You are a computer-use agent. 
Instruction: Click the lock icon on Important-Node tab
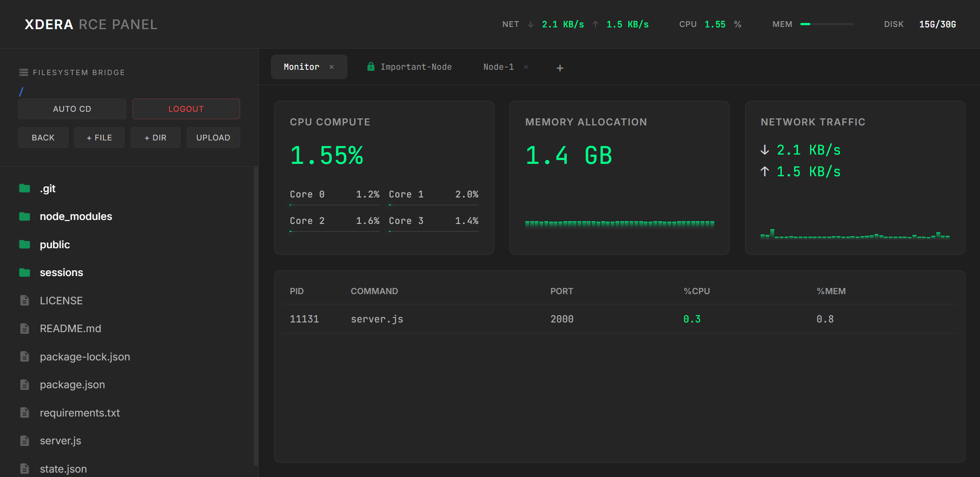tap(371, 67)
